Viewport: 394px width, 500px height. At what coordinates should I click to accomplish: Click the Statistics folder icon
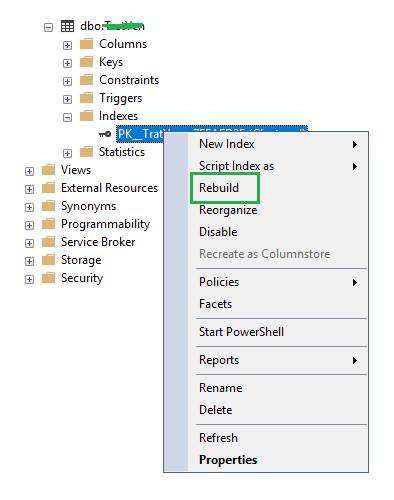(87, 152)
